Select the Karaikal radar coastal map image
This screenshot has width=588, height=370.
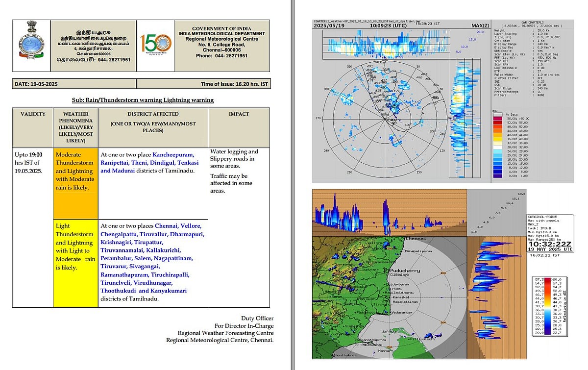(x=390, y=297)
